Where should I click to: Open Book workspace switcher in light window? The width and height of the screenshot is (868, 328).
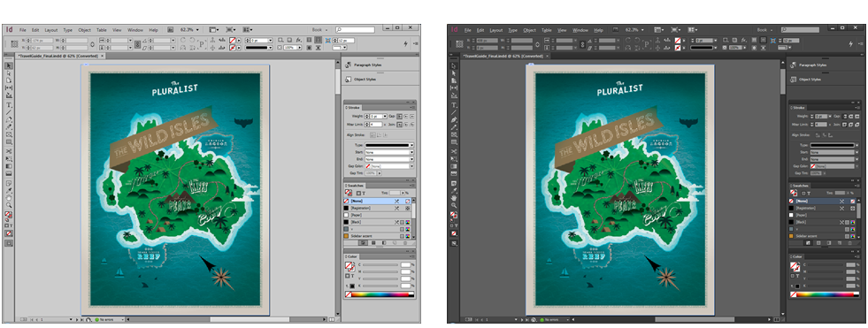(x=319, y=29)
